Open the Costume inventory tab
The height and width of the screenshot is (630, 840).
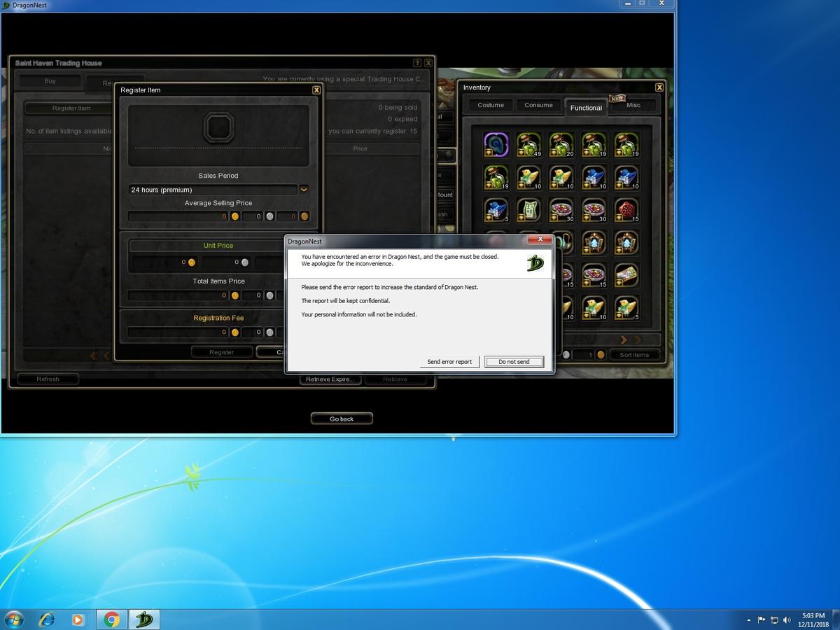(491, 105)
